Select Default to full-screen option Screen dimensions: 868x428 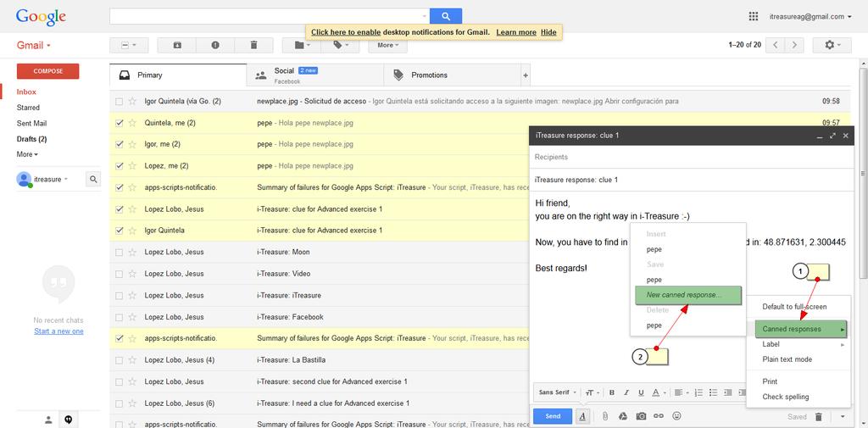(794, 307)
